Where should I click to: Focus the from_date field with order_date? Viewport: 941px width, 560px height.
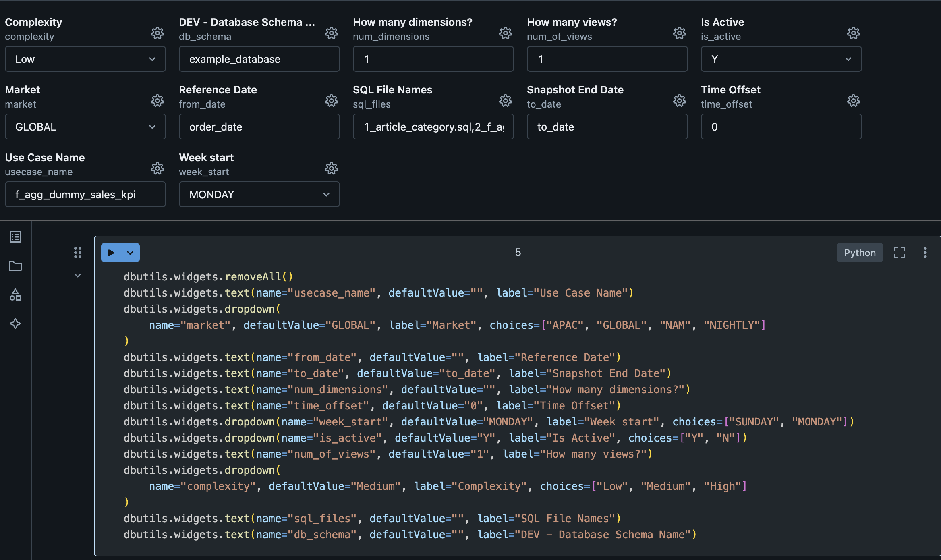coord(259,127)
